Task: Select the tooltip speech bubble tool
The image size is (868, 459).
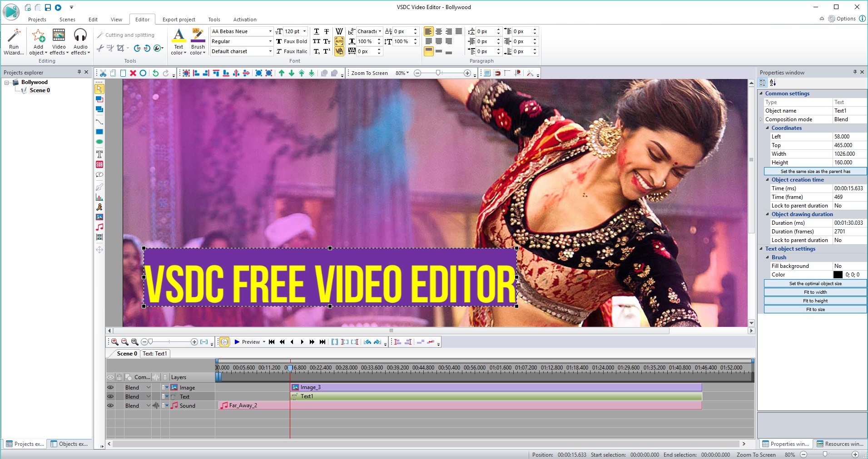Action: tap(99, 175)
